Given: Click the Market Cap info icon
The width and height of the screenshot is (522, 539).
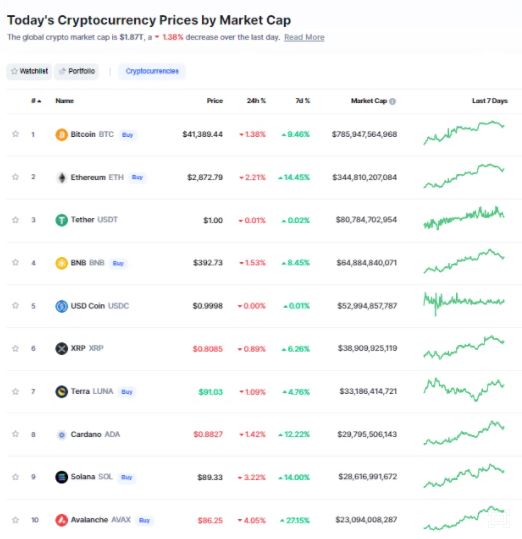Looking at the screenshot, I should (392, 101).
